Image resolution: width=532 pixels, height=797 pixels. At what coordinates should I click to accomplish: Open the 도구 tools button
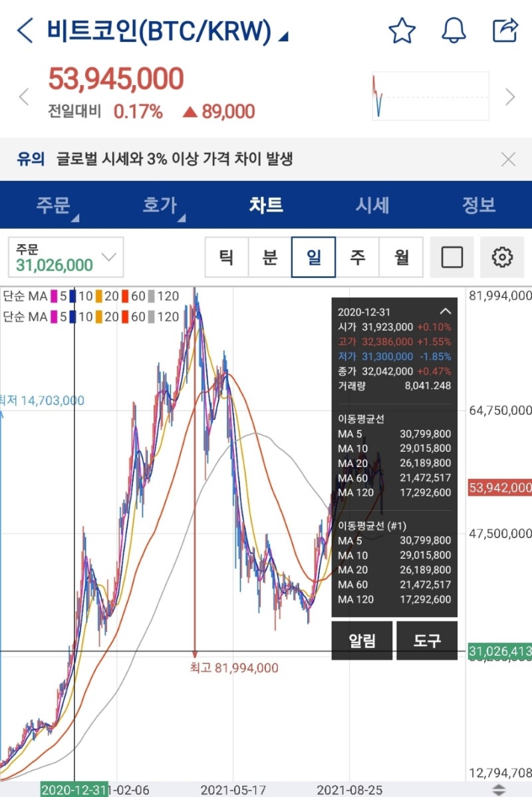427,640
